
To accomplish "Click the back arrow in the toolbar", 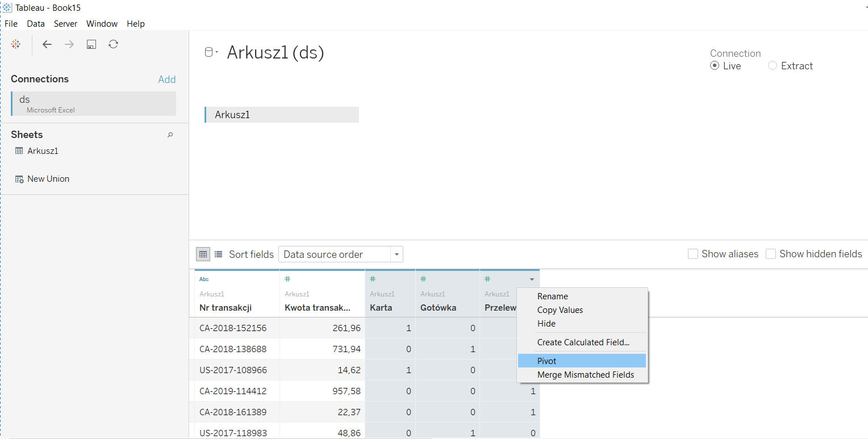I will 47,44.
